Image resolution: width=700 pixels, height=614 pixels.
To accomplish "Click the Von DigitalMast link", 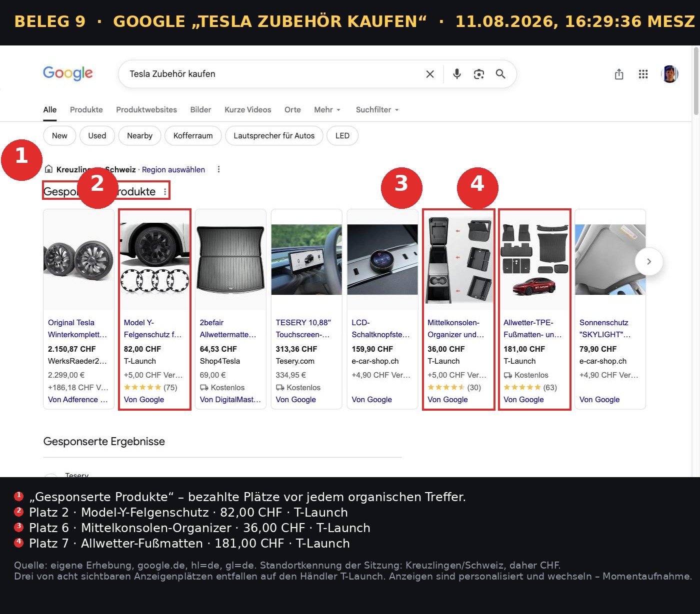I will 230,400.
